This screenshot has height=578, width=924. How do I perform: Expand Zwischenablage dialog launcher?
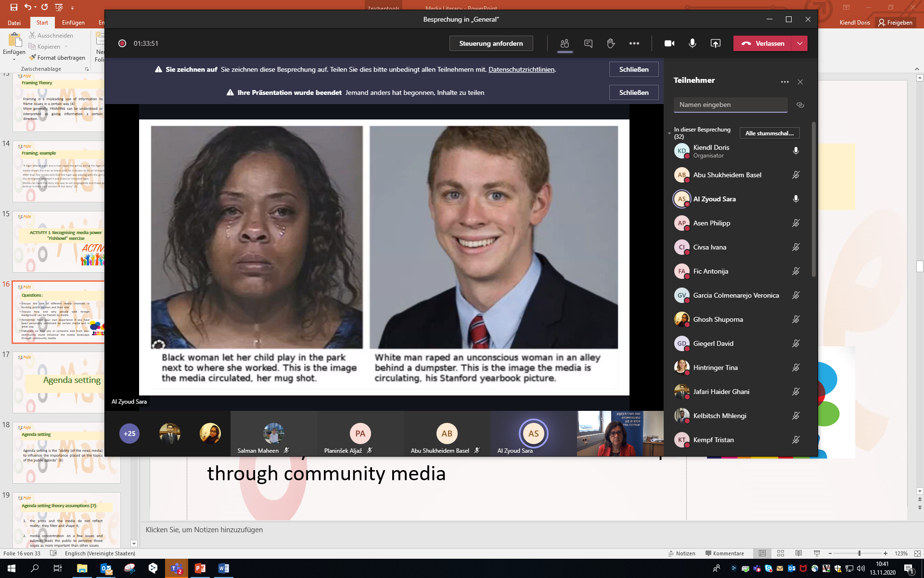87,69
